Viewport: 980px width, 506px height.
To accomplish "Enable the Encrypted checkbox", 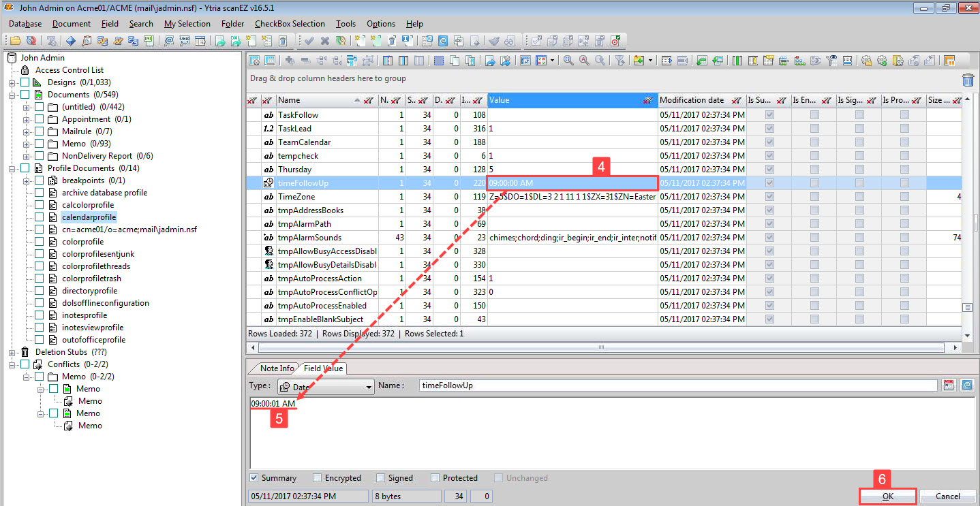I will point(318,478).
